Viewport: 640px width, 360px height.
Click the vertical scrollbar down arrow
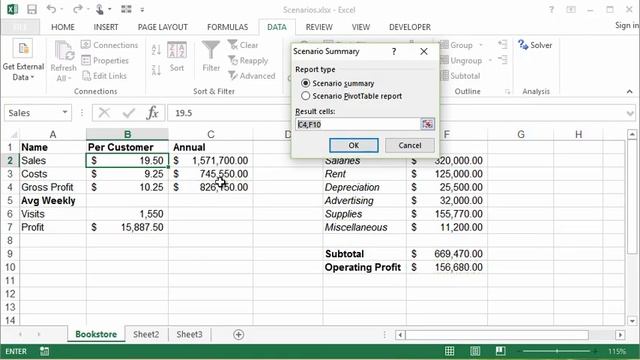pos(632,321)
